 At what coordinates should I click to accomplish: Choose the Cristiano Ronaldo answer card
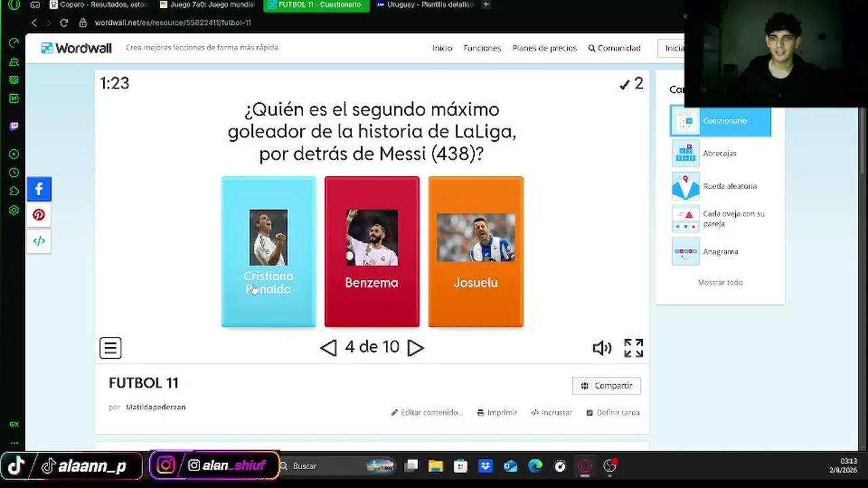point(269,251)
